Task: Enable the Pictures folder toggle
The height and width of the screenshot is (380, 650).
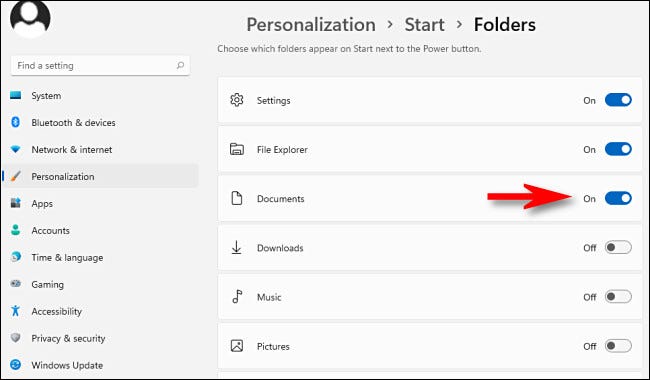Action: tap(618, 346)
